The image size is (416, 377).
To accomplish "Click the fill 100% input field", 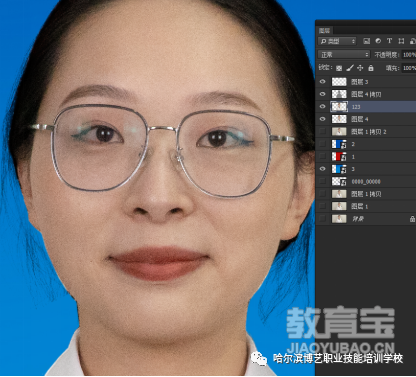I will coord(409,68).
